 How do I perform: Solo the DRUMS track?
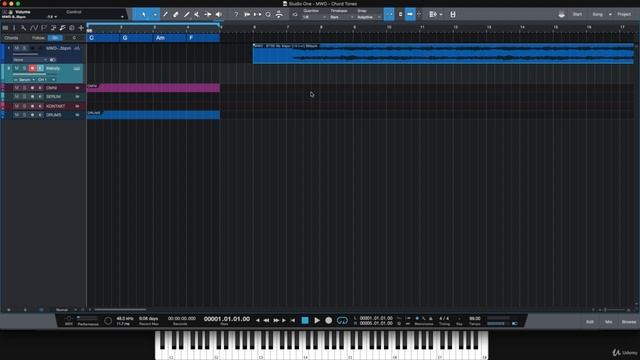[x=24, y=115]
